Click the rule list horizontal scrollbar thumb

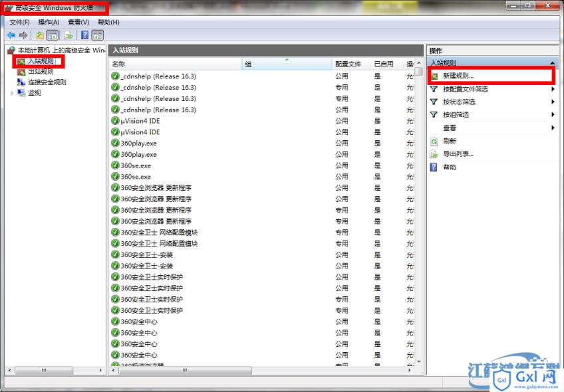pyautogui.click(x=186, y=370)
